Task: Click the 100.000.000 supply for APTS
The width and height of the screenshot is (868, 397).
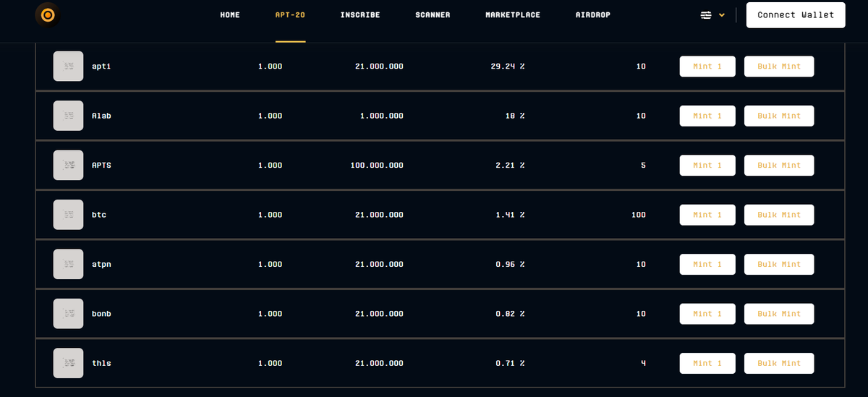Action: 377,166
